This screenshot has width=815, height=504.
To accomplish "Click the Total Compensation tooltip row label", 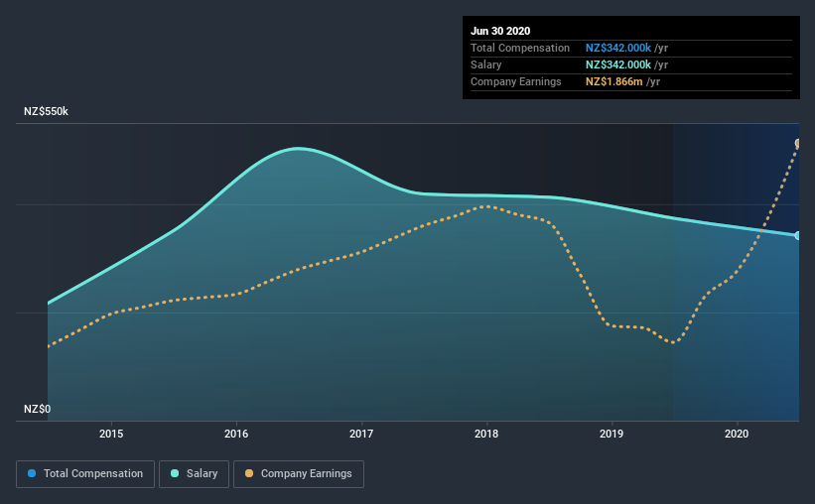I will (x=520, y=48).
